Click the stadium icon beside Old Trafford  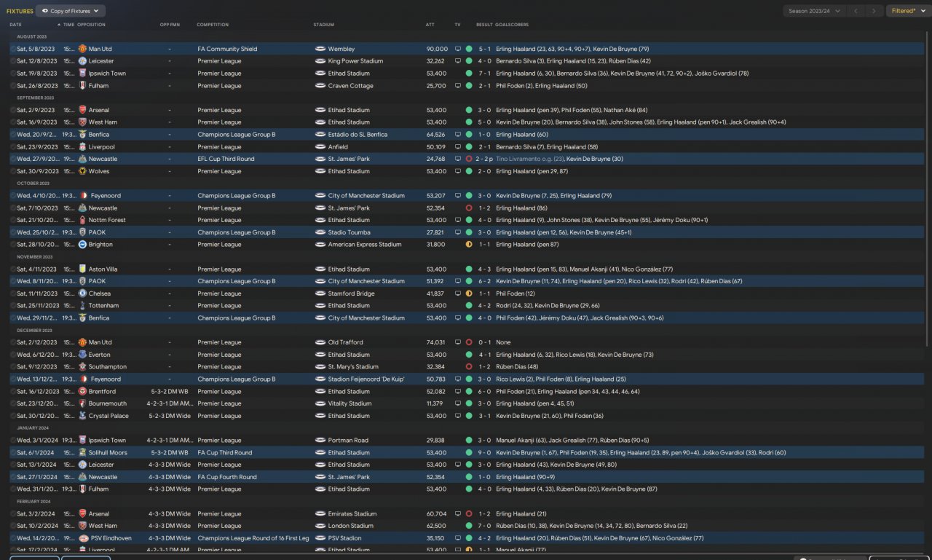320,342
